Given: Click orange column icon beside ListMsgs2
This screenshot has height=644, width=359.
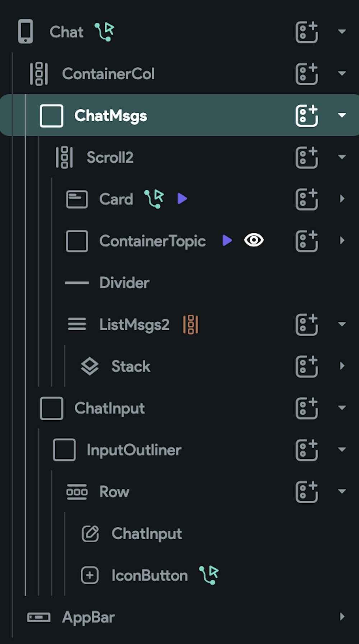Looking at the screenshot, I should 191,324.
